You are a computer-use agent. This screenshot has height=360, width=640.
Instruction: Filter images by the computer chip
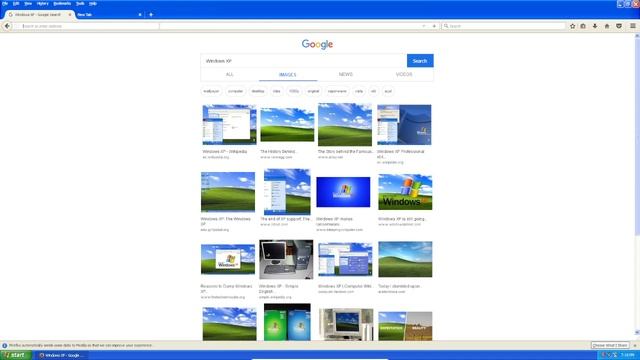tap(236, 91)
